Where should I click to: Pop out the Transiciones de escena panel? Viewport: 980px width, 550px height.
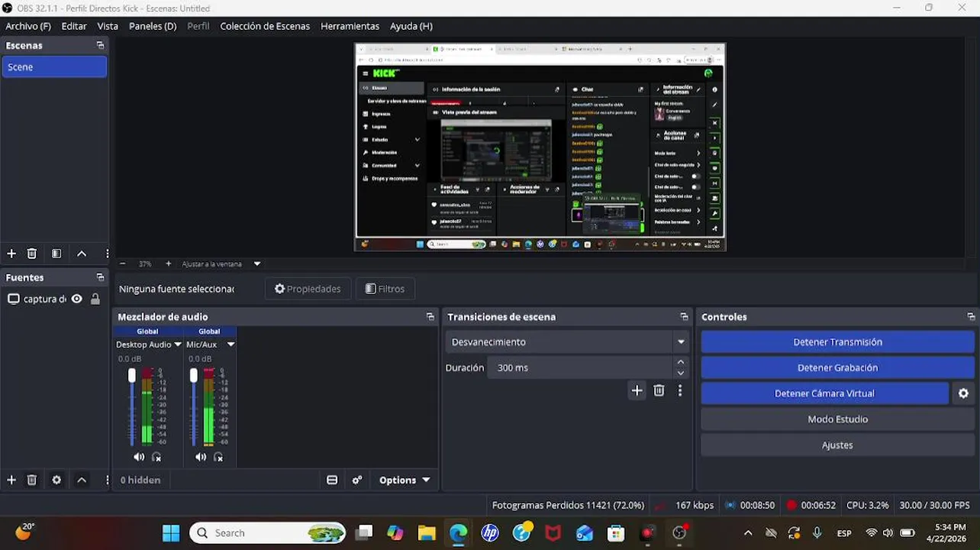click(x=684, y=317)
